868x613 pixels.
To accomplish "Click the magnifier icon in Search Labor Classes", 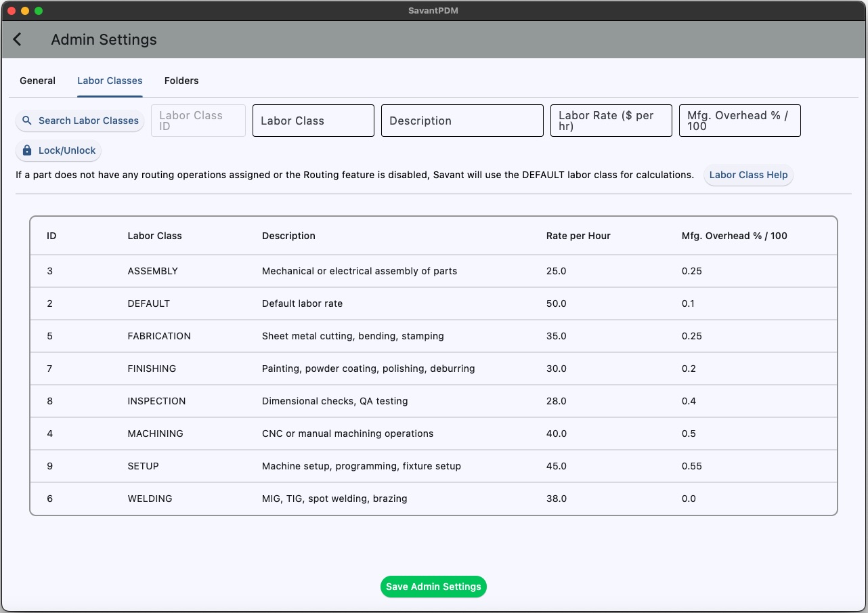I will click(x=27, y=121).
